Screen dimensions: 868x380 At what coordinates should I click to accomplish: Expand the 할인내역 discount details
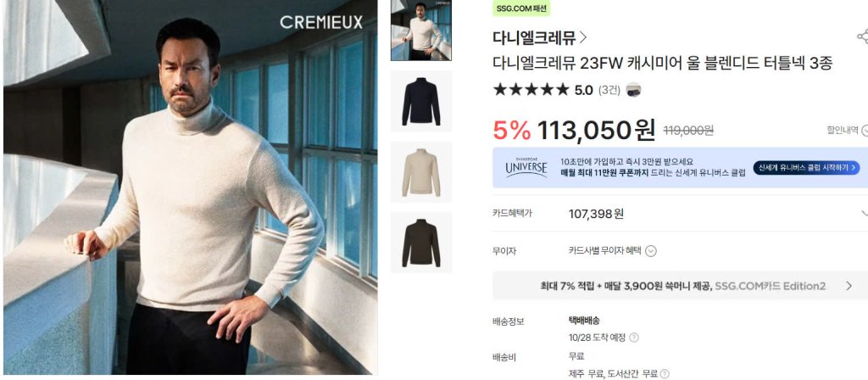(x=847, y=130)
